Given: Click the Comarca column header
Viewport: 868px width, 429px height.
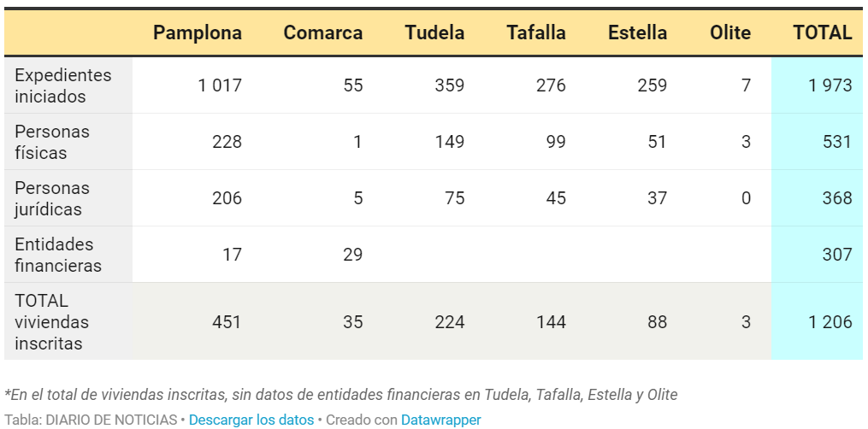Looking at the screenshot, I should tap(323, 32).
